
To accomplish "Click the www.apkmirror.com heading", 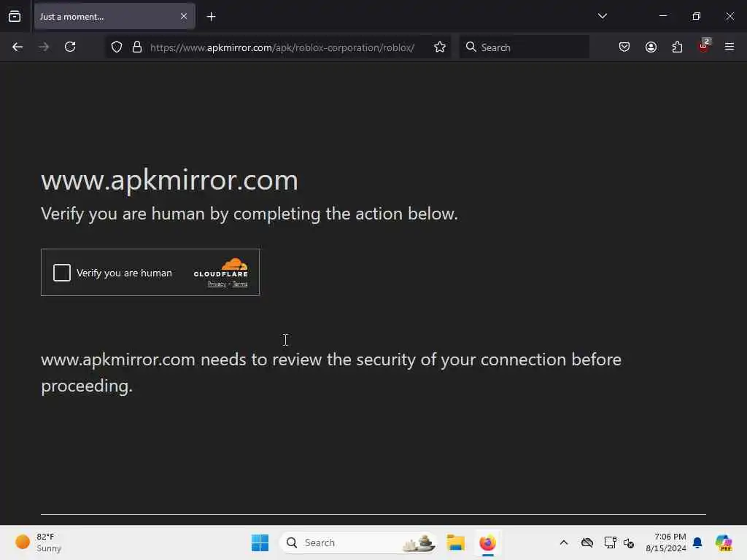I will point(169,181).
